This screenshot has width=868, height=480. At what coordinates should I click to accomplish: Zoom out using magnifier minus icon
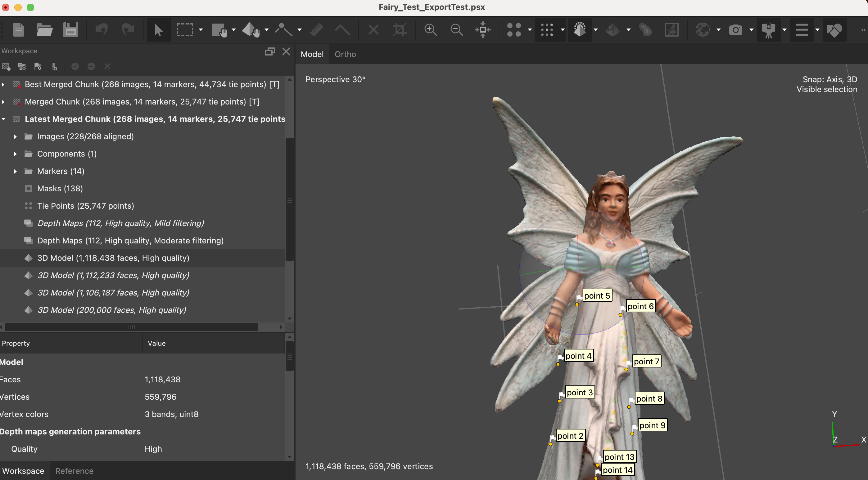457,30
